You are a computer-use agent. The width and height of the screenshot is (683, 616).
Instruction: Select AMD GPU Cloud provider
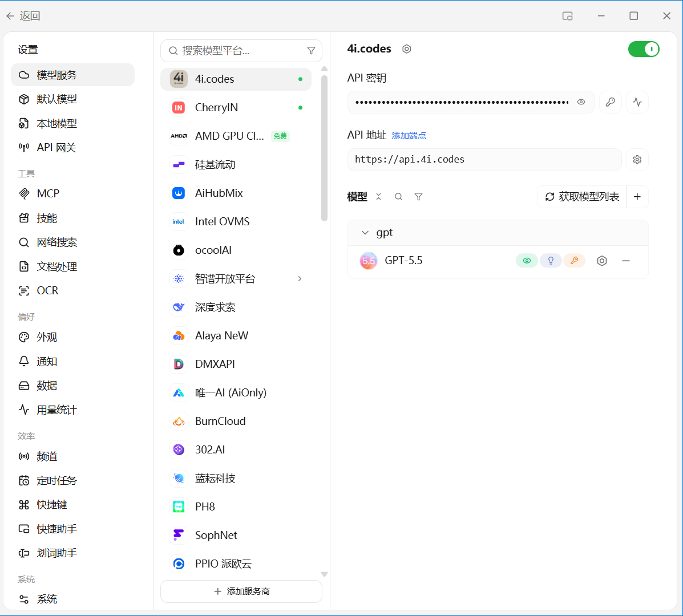(x=236, y=136)
